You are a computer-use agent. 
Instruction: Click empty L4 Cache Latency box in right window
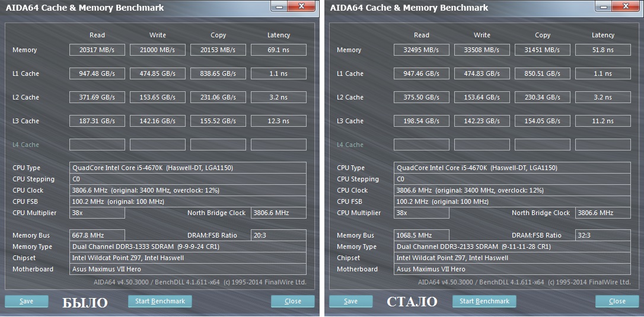pyautogui.click(x=603, y=145)
